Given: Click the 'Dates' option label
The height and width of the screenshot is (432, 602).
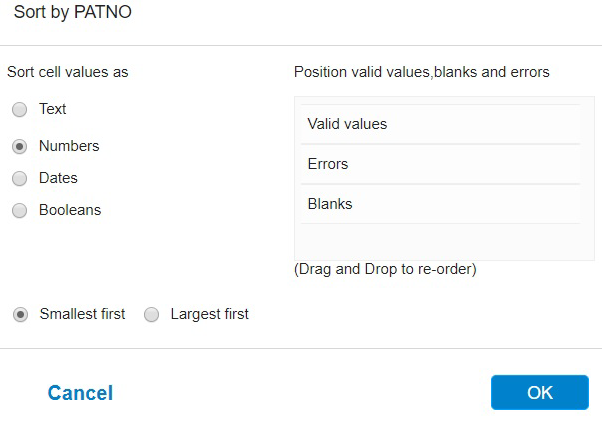Looking at the screenshot, I should pos(58,178).
